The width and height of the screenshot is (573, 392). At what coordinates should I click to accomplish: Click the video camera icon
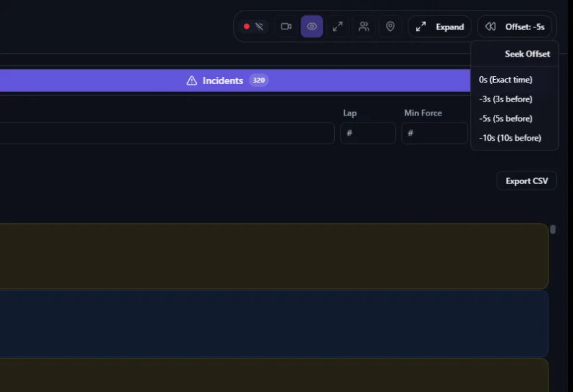point(286,27)
